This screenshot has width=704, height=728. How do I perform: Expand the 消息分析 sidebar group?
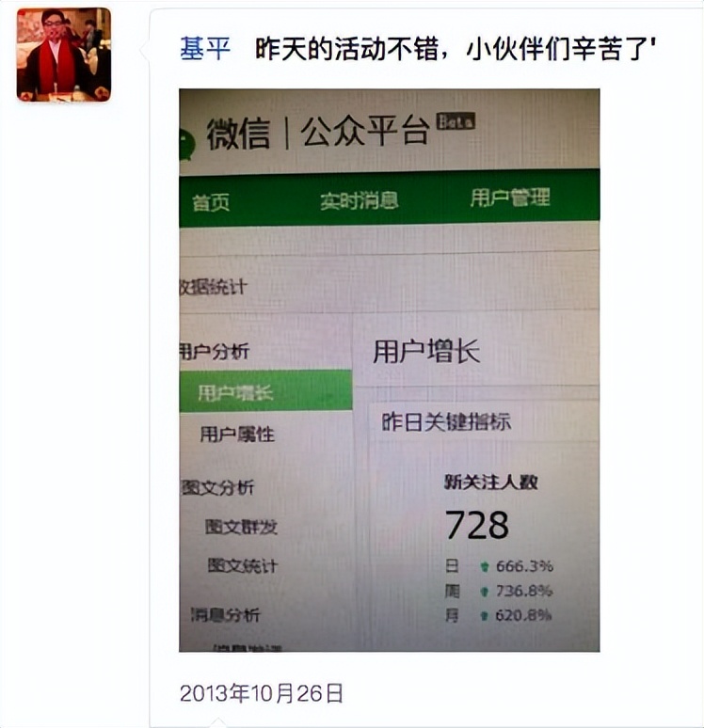click(225, 615)
